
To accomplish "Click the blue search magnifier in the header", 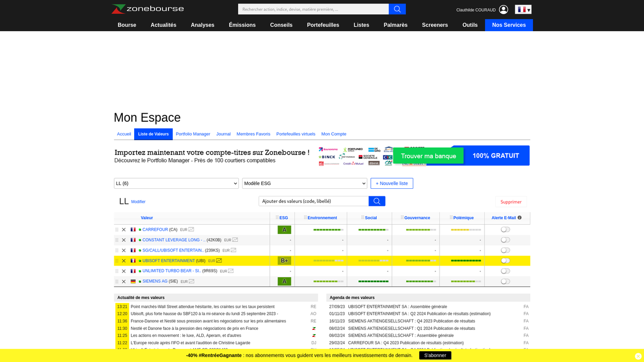I will tap(397, 9).
